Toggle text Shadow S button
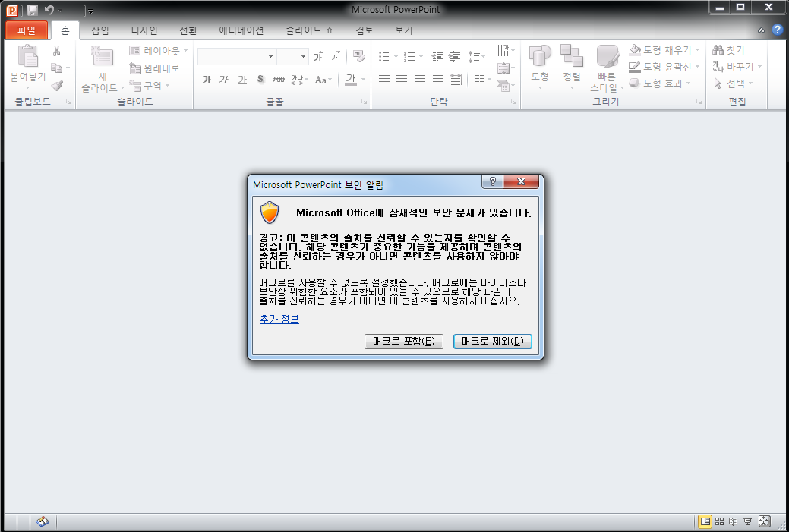Image resolution: width=789 pixels, height=532 pixels. pos(260,80)
